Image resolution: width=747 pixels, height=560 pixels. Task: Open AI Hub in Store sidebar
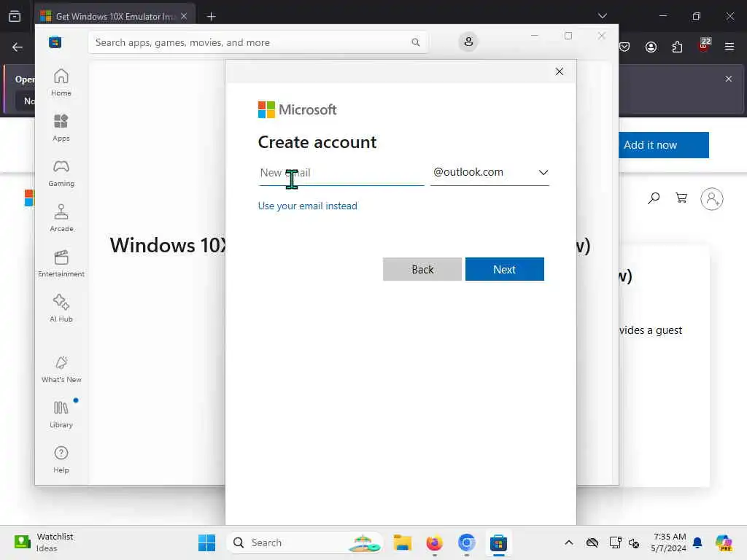coord(61,308)
